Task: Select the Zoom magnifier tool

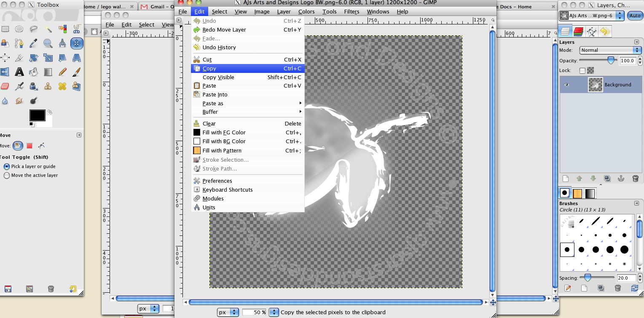Action: click(48, 43)
